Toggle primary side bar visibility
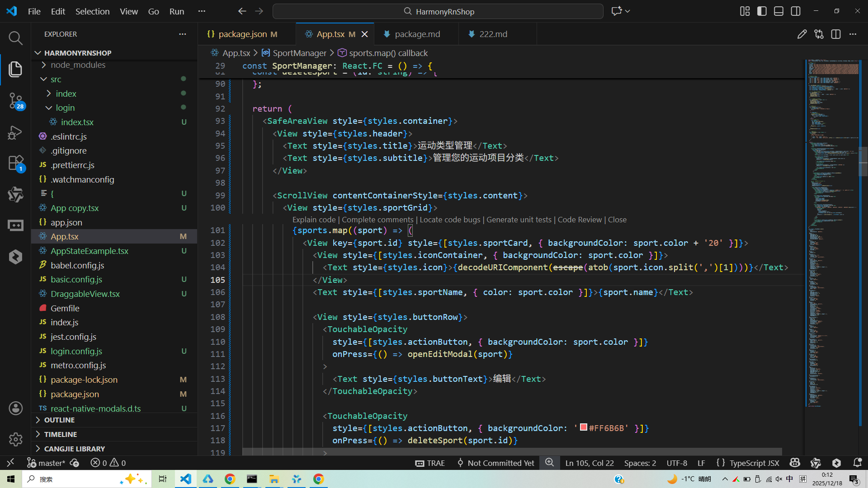The height and width of the screenshot is (488, 868). (762, 11)
